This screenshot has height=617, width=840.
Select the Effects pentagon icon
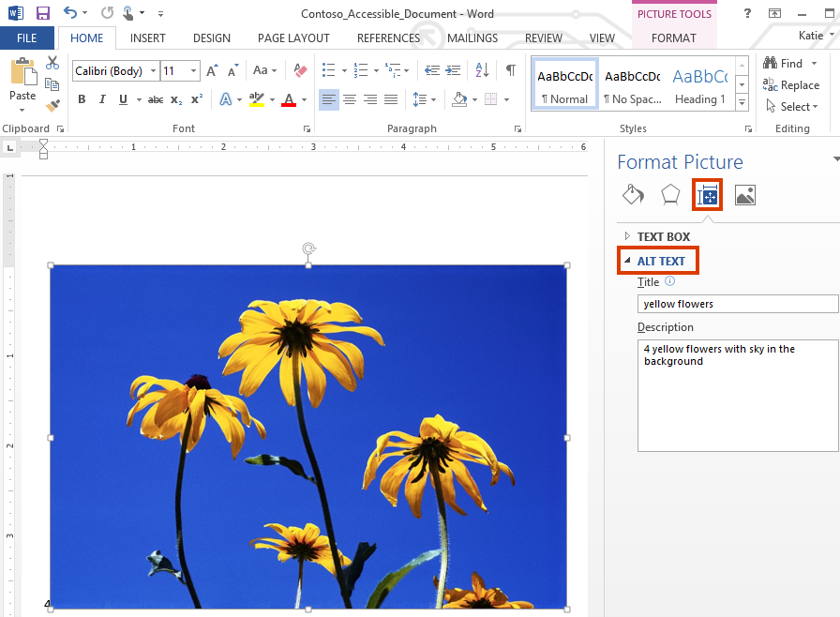(670, 194)
